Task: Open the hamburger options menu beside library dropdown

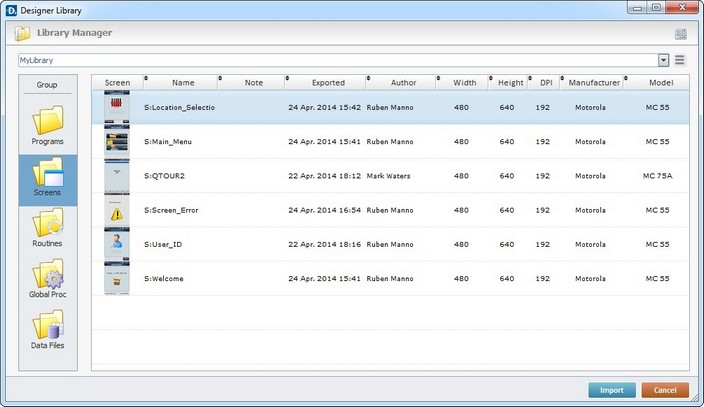Action: coord(680,60)
